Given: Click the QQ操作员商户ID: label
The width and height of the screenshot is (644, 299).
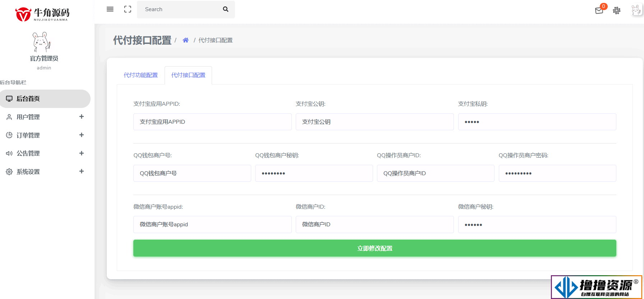Looking at the screenshot, I should pos(399,155).
